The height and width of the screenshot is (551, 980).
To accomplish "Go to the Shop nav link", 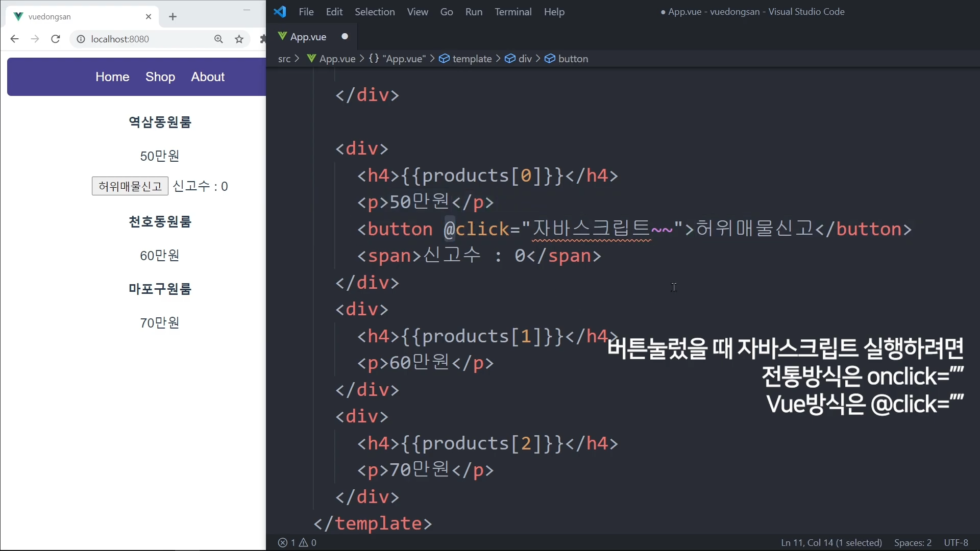I will tap(160, 77).
